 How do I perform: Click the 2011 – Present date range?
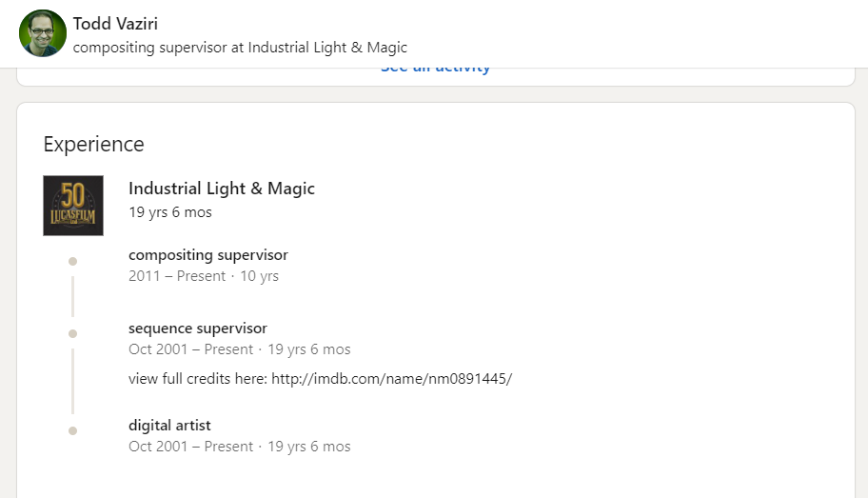[177, 276]
